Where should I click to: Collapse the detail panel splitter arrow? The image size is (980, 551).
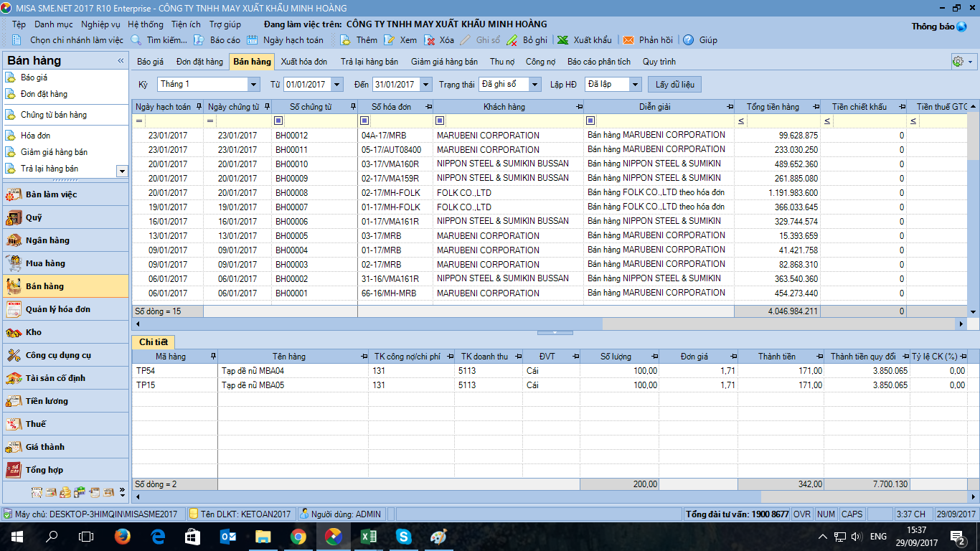555,333
